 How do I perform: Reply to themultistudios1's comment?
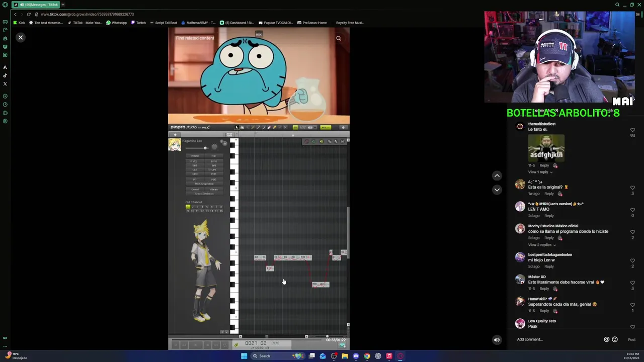[544, 165]
